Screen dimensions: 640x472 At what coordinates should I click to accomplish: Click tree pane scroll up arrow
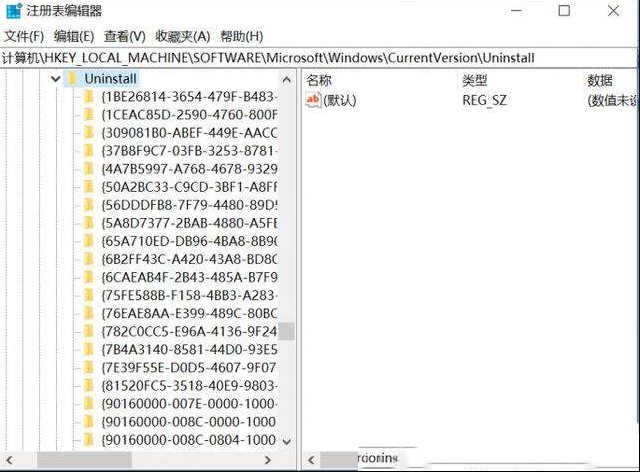click(287, 80)
